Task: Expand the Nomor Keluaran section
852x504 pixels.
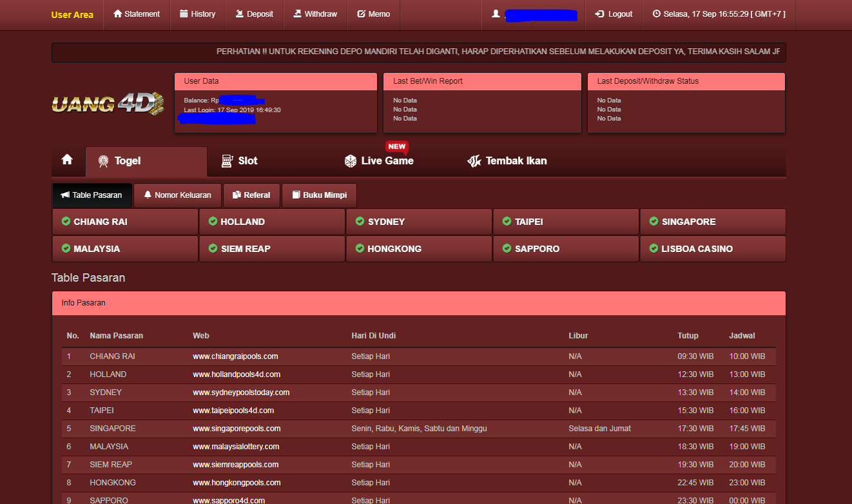Action: [x=177, y=195]
